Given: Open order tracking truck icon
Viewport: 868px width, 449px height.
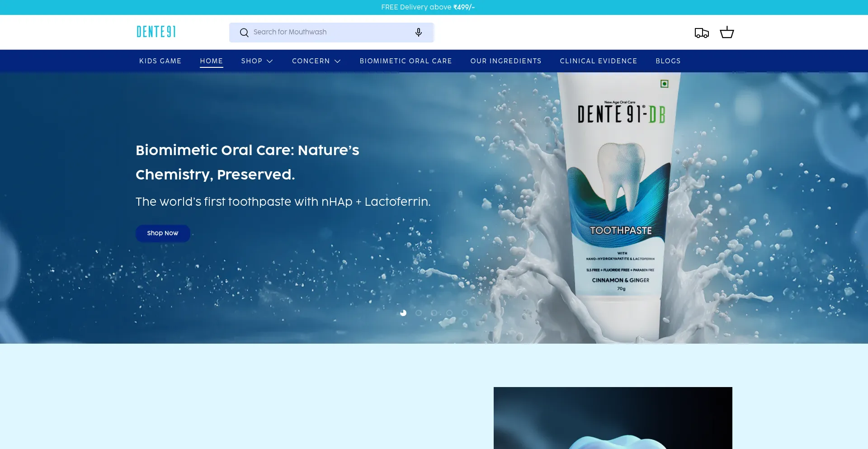Looking at the screenshot, I should (x=701, y=33).
